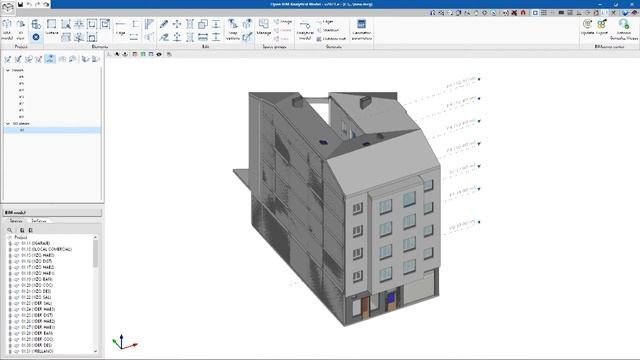Expand the 01.11 (GARAJE) node
Viewport: 640px width, 360px height.
click(x=10, y=243)
